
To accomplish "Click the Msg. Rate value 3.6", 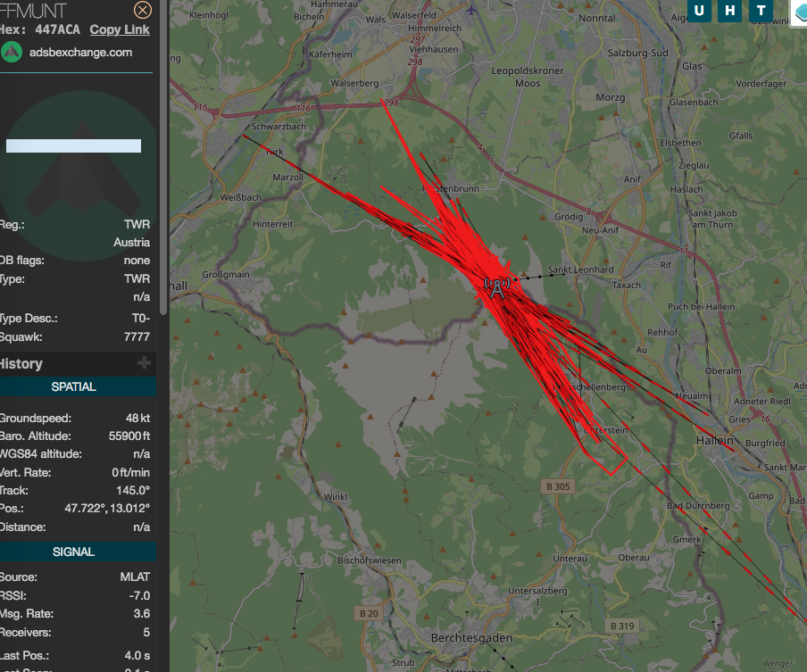I will 142,614.
